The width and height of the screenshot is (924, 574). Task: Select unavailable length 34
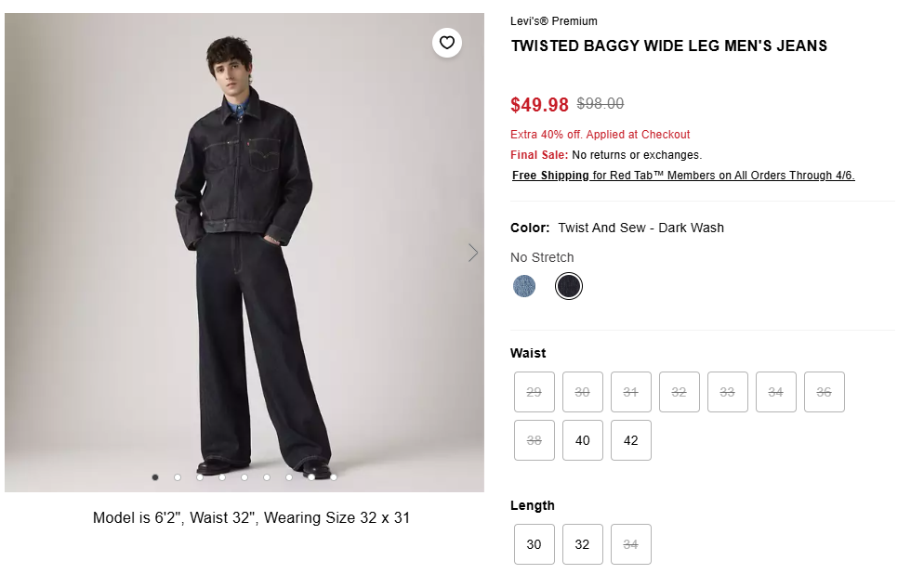(x=631, y=544)
